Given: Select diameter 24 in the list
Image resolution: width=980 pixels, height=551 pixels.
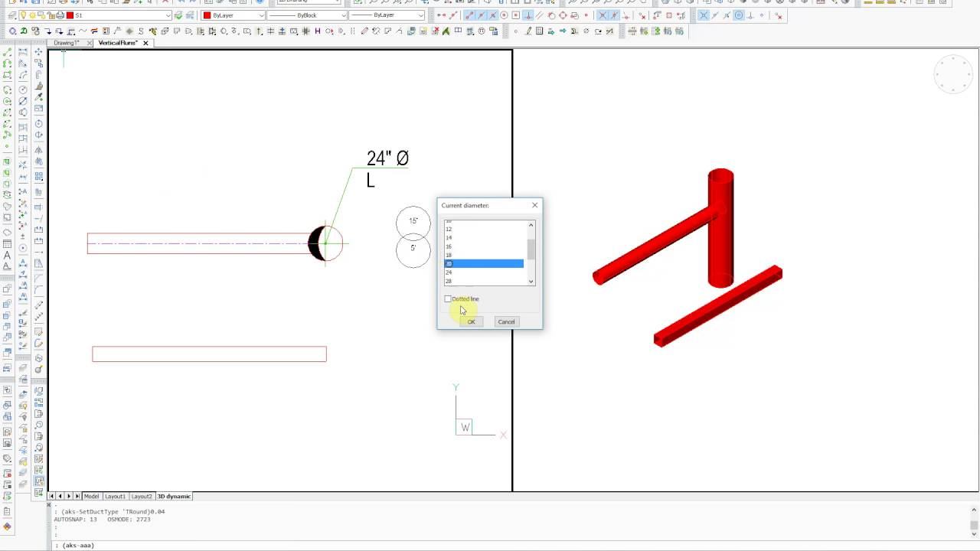Looking at the screenshot, I should tap(485, 272).
